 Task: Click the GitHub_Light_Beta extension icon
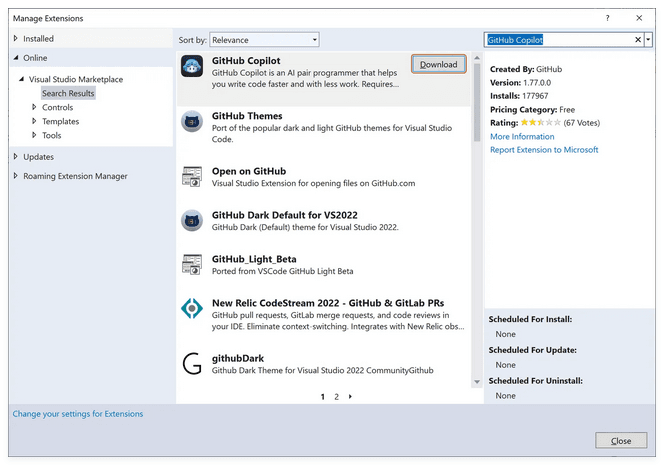pos(192,264)
